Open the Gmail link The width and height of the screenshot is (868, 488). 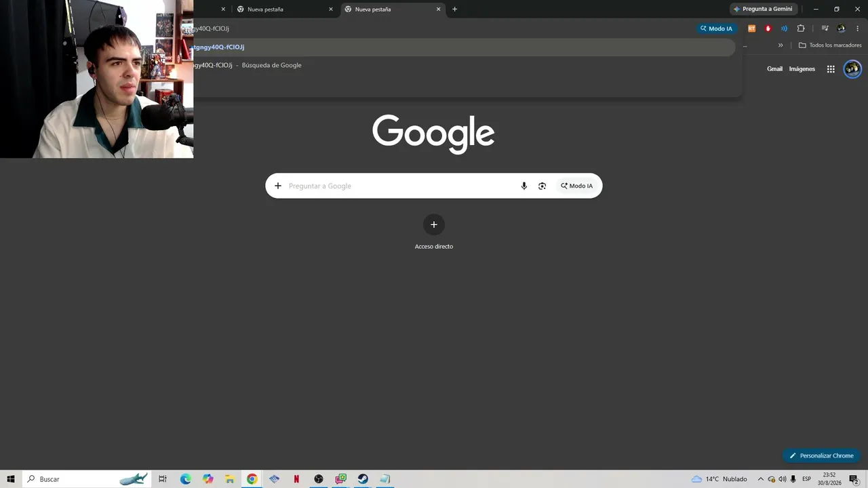[x=774, y=68]
